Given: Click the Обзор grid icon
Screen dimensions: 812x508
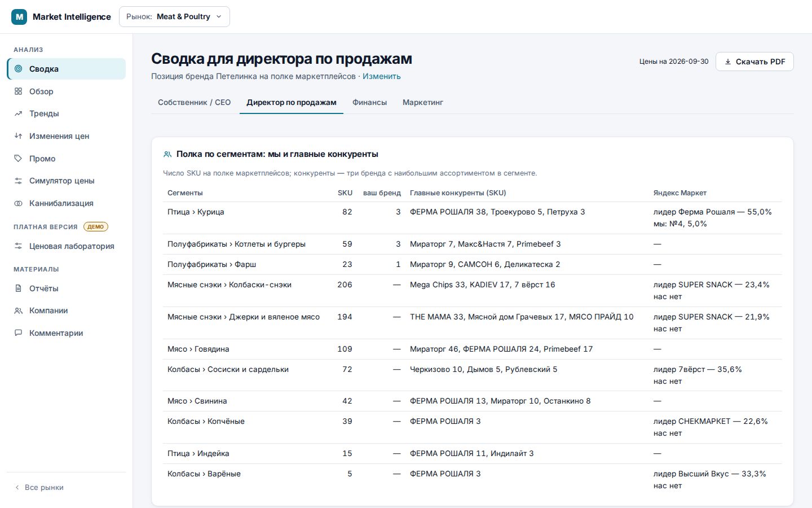Looking at the screenshot, I should tap(19, 91).
